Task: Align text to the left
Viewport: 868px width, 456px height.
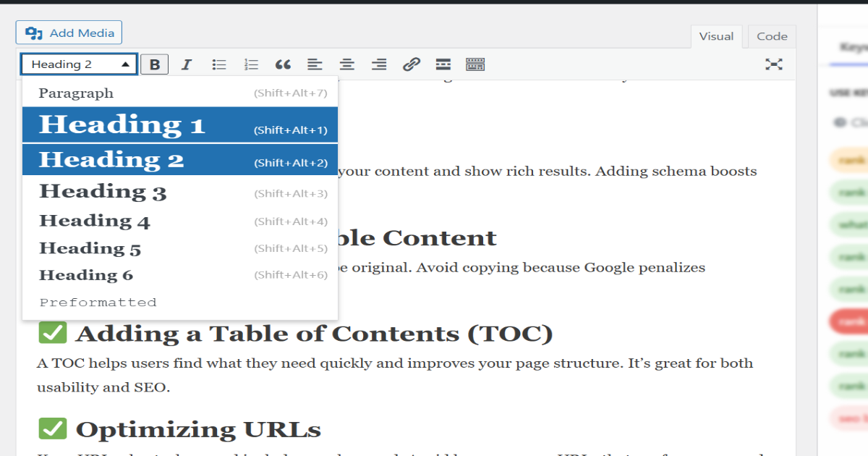Action: coord(315,64)
